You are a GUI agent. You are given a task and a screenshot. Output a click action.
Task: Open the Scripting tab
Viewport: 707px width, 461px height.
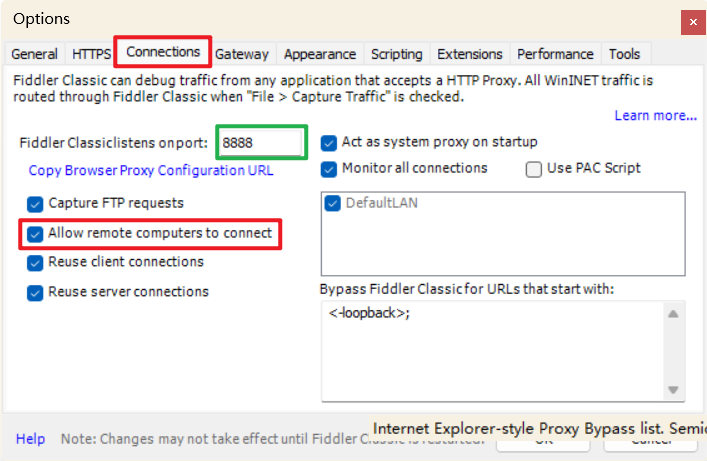point(397,54)
